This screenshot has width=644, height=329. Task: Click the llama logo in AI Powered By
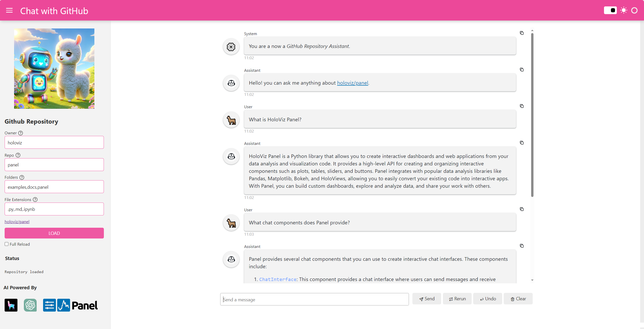click(11, 305)
